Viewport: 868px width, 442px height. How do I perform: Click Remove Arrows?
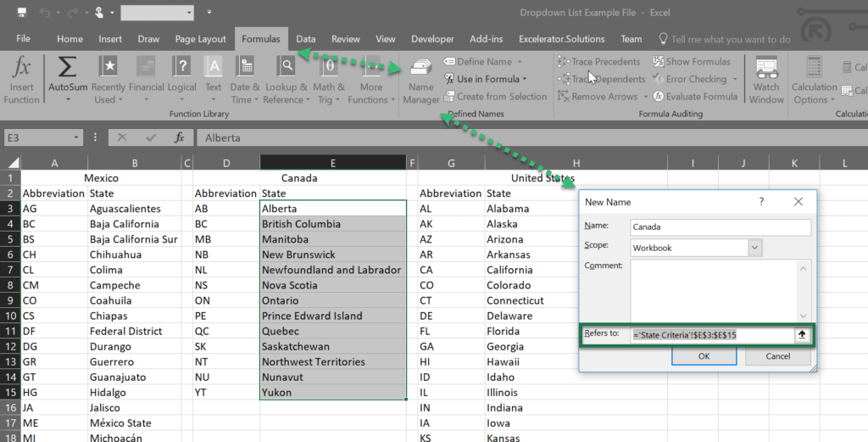click(598, 97)
